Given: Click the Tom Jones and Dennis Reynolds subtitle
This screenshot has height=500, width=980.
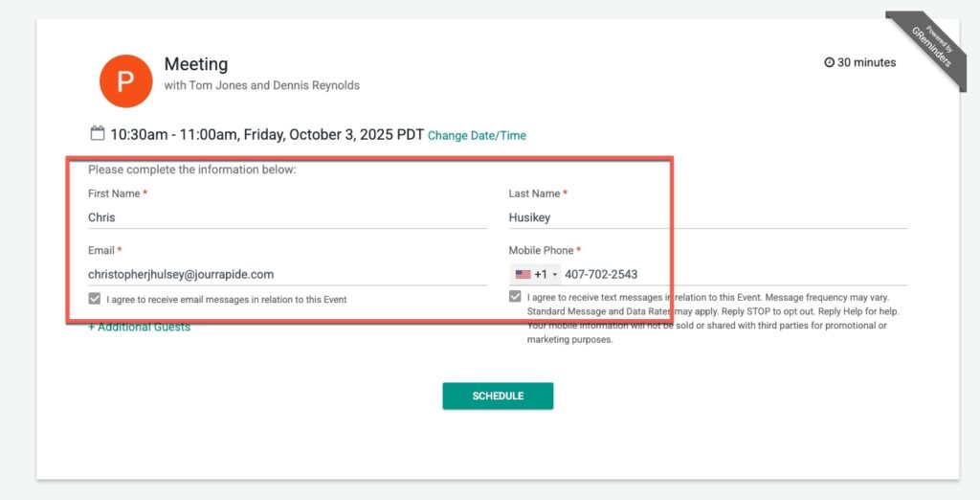Looking at the screenshot, I should pos(262,85).
